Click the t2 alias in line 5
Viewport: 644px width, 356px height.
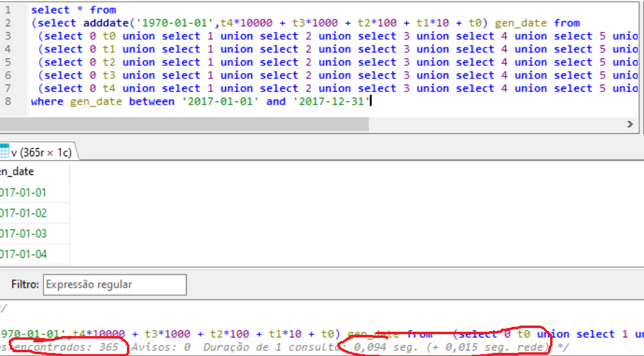[x=109, y=62]
